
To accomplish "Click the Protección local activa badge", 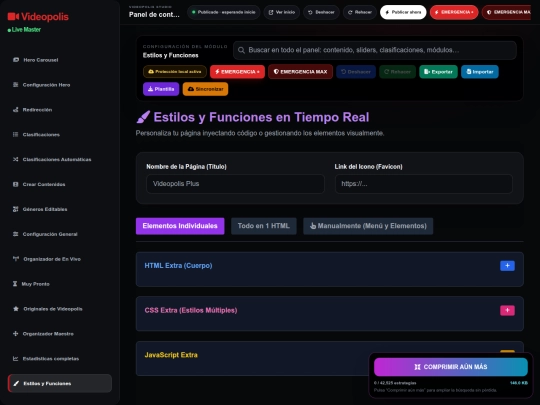I will click(175, 72).
